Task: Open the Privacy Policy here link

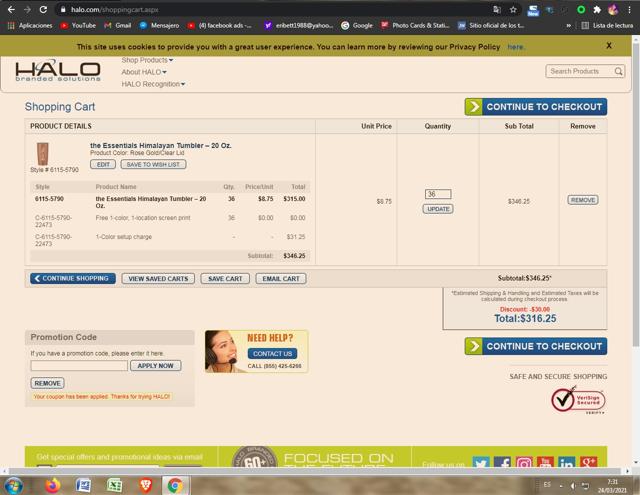Action: click(516, 47)
